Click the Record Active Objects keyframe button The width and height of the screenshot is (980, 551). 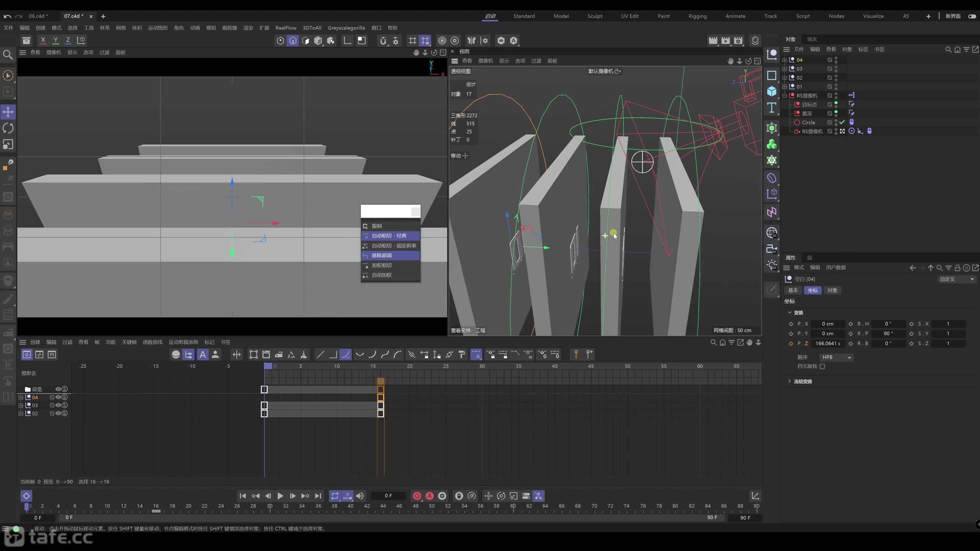417,496
